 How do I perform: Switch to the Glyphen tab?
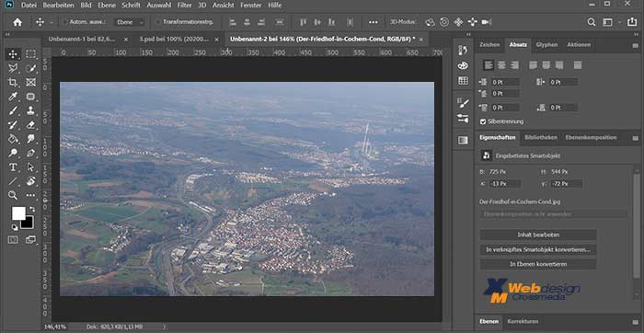click(546, 45)
